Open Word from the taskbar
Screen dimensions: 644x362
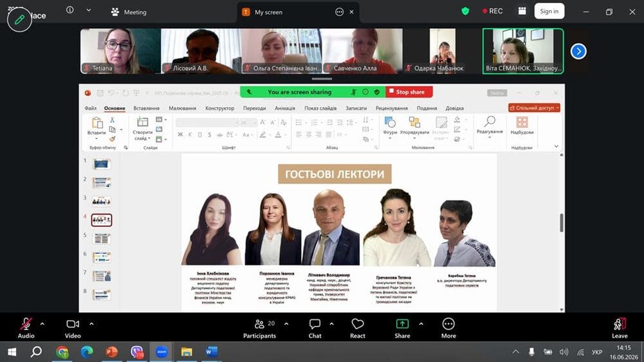tap(211, 352)
